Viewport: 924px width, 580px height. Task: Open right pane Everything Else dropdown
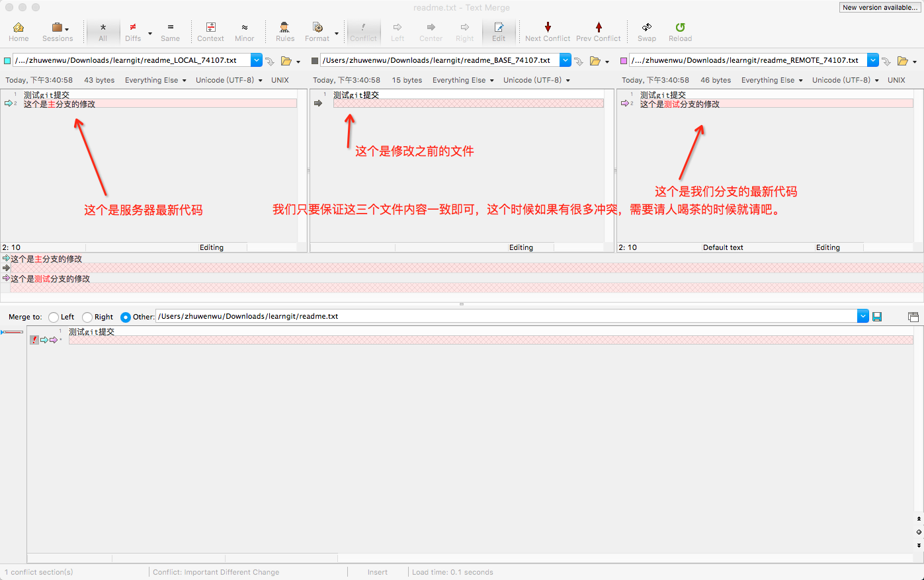click(x=772, y=80)
